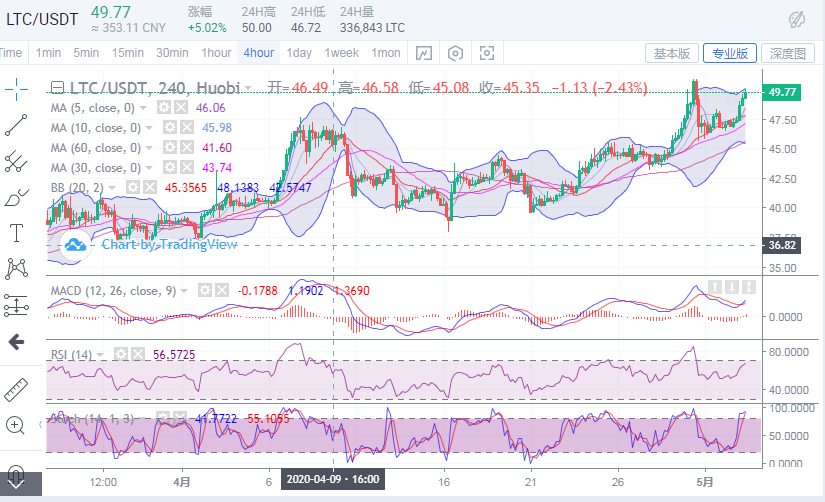
Task: Click the 49.77 price label on the axis
Action: pyautogui.click(x=783, y=92)
